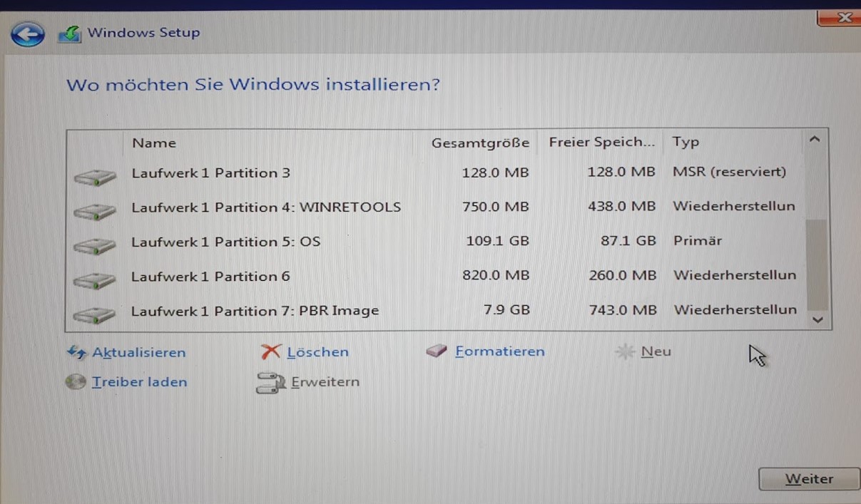The height and width of the screenshot is (504, 861).
Task: Click the drive icon for Partition 3
Action: point(94,175)
